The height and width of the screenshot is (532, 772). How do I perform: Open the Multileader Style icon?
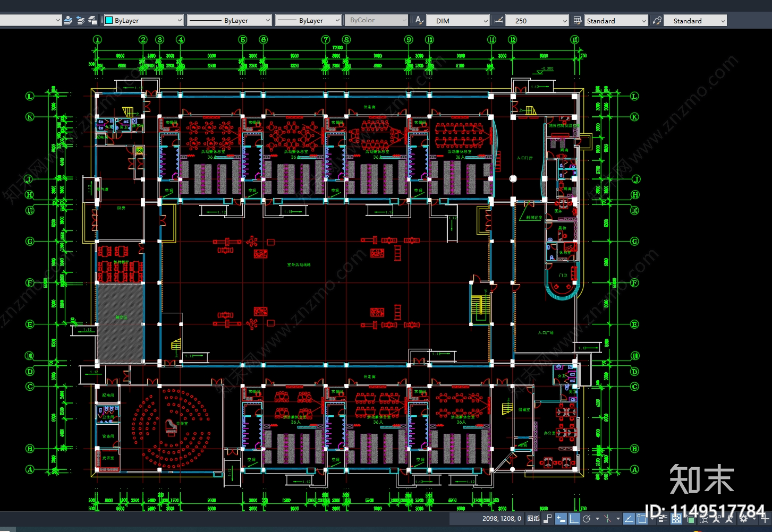click(657, 20)
